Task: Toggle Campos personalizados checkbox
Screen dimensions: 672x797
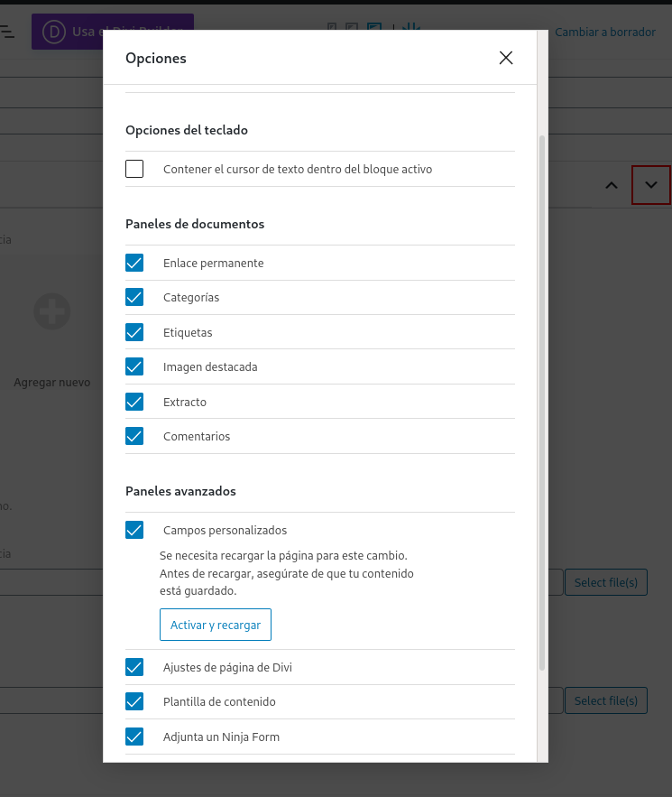Action: [x=134, y=530]
